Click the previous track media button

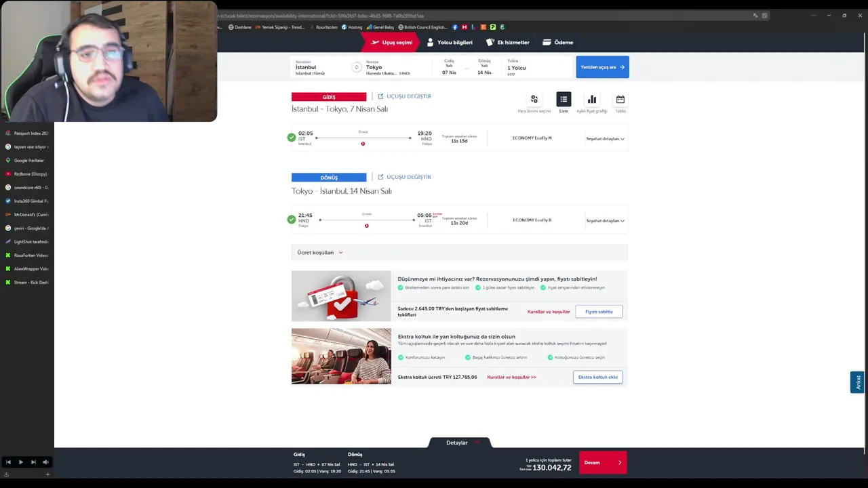coord(8,462)
